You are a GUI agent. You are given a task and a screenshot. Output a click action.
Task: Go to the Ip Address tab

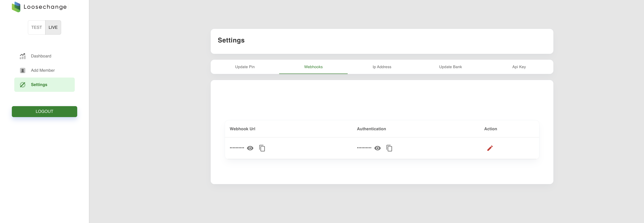382,67
